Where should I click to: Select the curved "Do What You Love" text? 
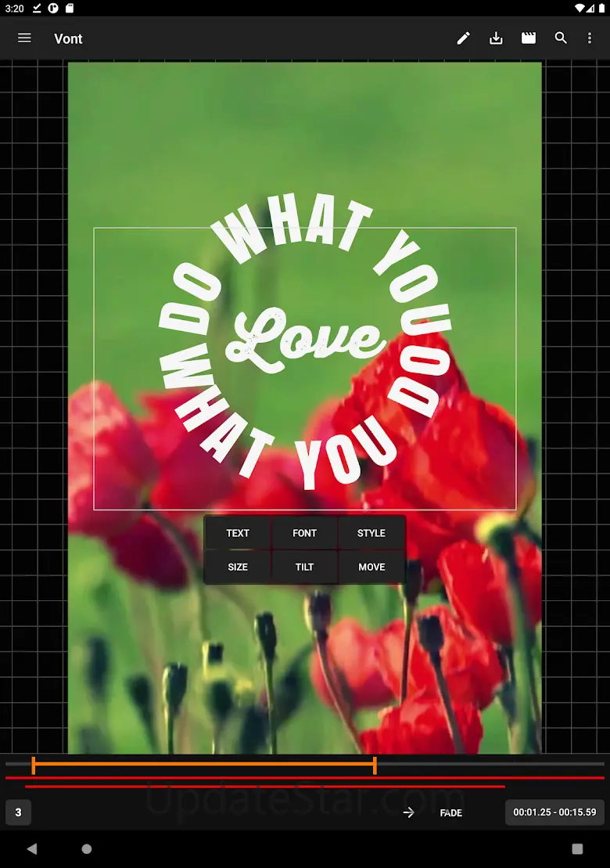click(x=305, y=344)
